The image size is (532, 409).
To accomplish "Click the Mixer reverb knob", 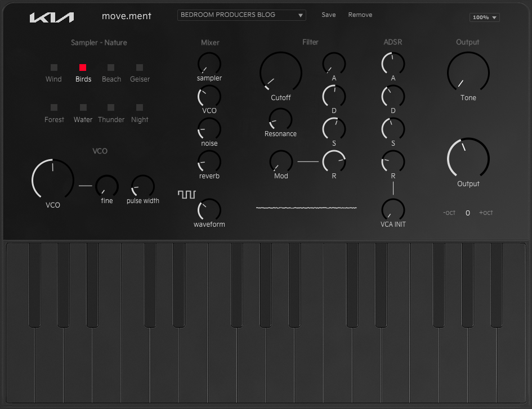I will click(209, 162).
